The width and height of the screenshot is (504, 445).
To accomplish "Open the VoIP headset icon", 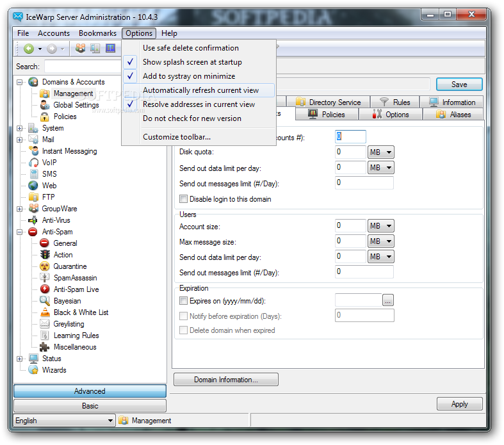I will tap(33, 163).
